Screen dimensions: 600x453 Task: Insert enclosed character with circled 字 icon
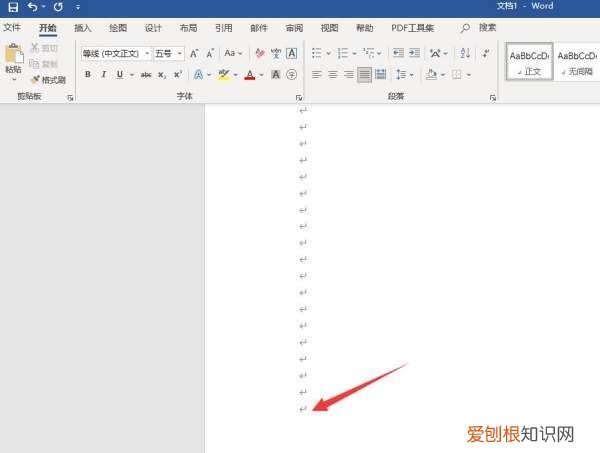pos(292,74)
